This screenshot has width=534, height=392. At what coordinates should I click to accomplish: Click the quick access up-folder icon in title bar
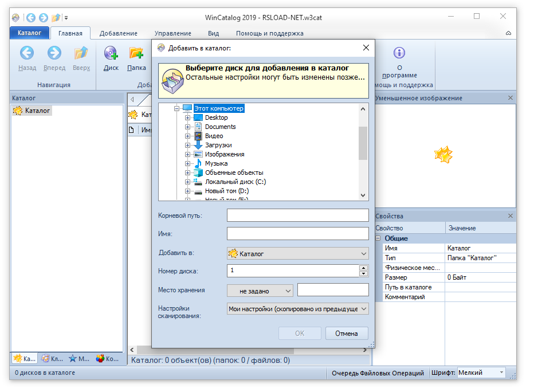(x=56, y=17)
